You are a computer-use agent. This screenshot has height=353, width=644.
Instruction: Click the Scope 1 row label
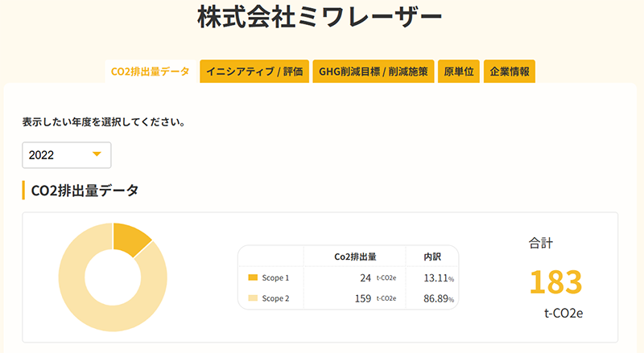[x=275, y=277]
